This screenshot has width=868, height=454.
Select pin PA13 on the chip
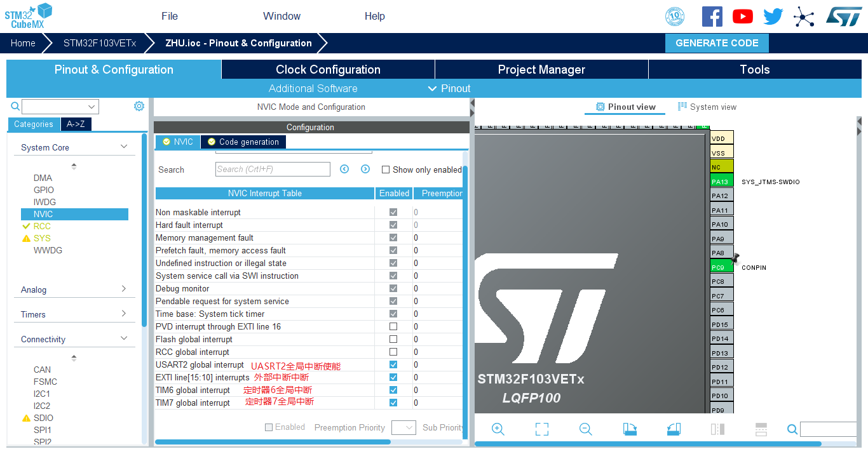[x=722, y=182]
